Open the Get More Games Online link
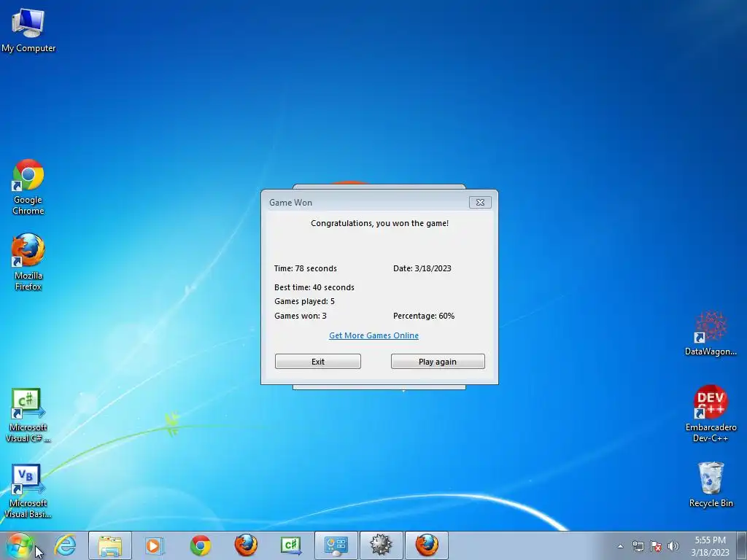 374,335
